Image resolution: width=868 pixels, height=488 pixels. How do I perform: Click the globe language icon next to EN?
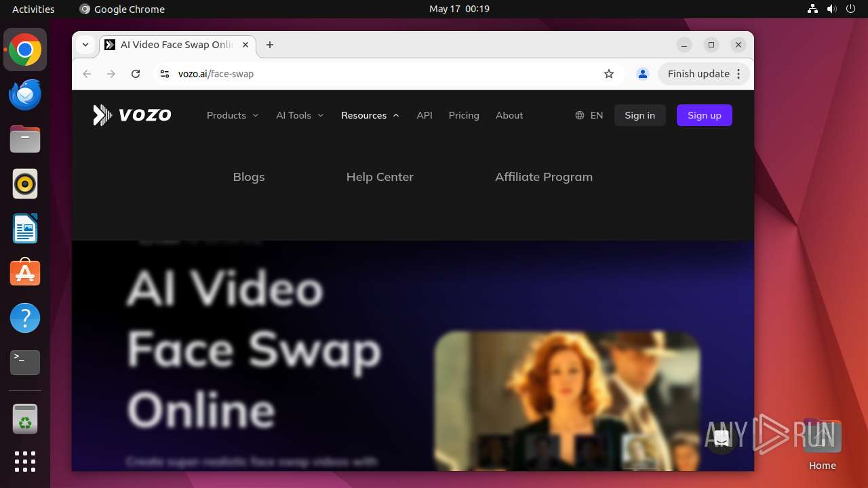[x=580, y=115]
